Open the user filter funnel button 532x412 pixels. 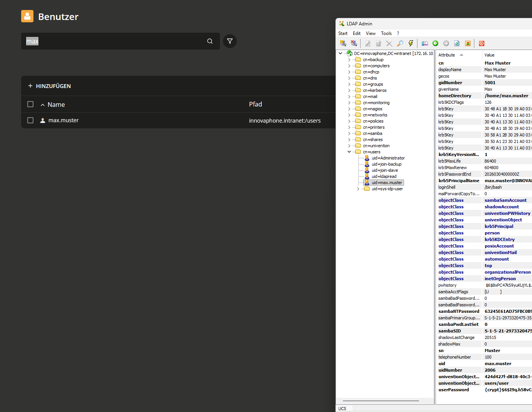click(230, 41)
